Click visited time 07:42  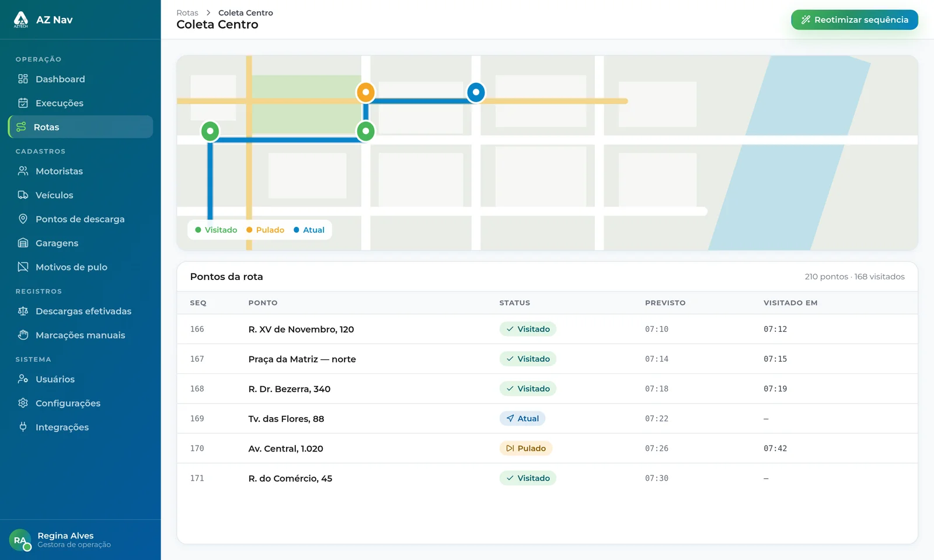pos(775,448)
